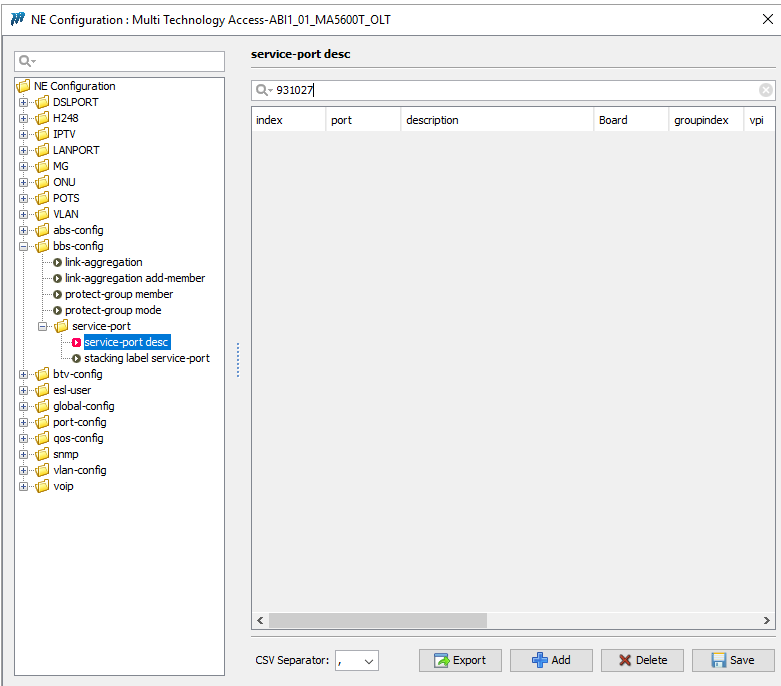Image resolution: width=781 pixels, height=686 pixels.
Task: Click the link-aggregation node icon
Action: [58, 262]
